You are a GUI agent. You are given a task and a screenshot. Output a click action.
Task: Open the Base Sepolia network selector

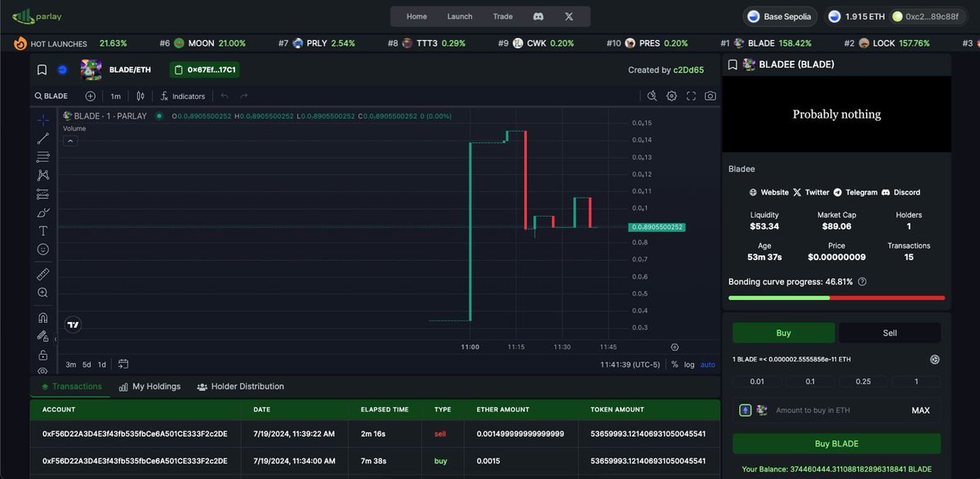[780, 16]
